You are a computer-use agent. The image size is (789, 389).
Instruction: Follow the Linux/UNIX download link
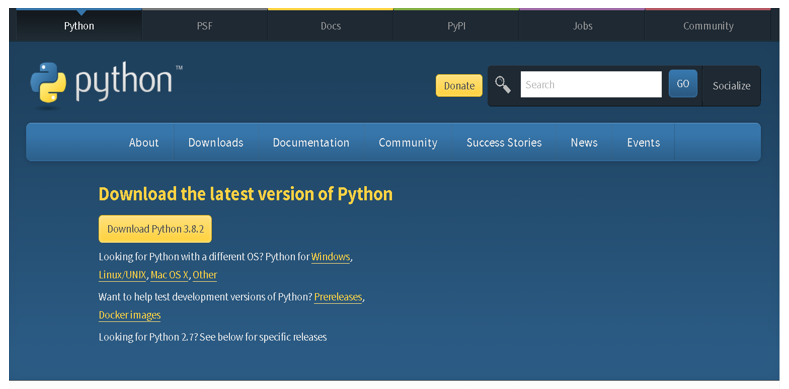pos(122,275)
